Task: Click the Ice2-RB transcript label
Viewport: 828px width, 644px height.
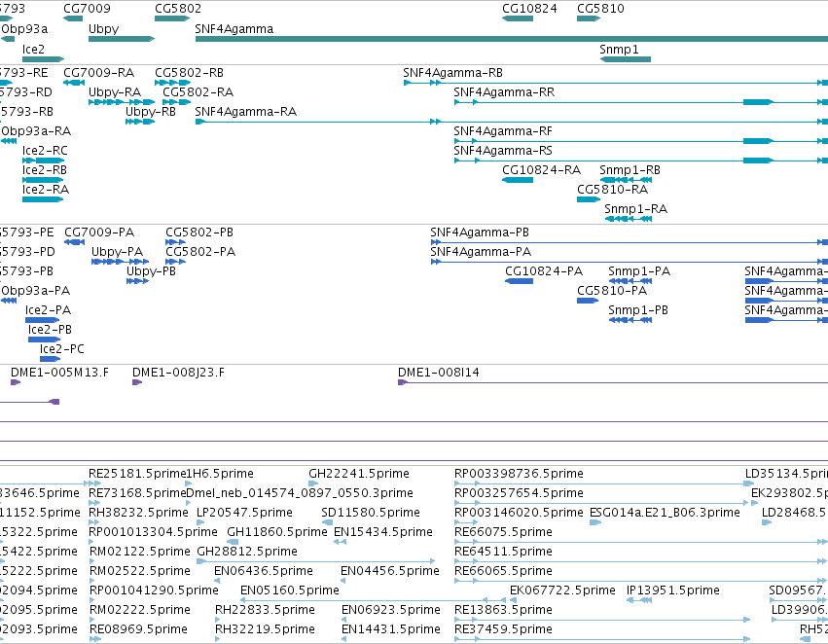Action: (45, 170)
